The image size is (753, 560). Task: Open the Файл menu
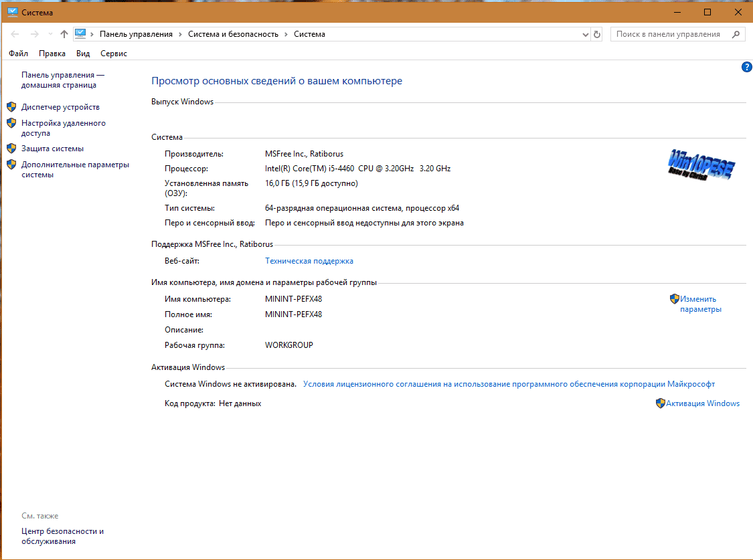coord(19,54)
